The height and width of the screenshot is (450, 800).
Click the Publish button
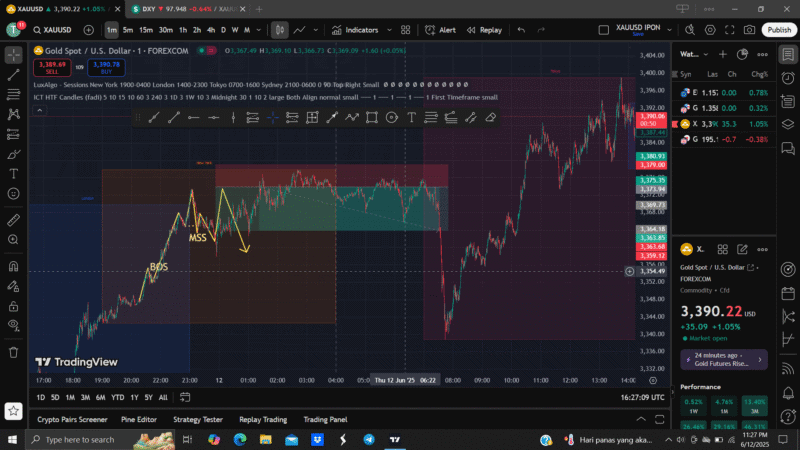tap(778, 30)
